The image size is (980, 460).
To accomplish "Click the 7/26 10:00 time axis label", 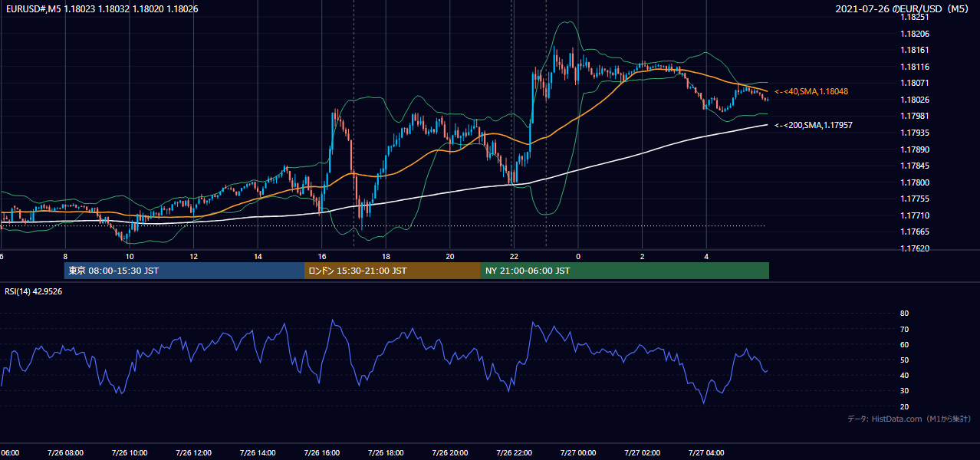I will point(129,452).
